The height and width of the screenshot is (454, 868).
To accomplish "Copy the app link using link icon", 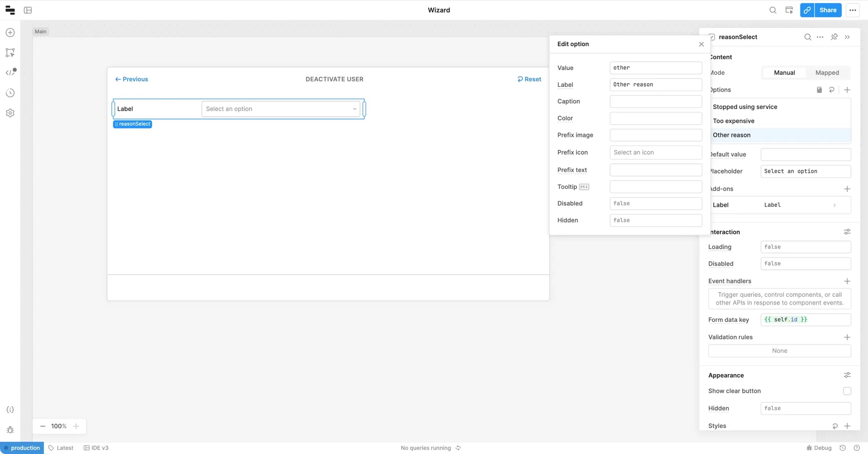I will coord(807,10).
